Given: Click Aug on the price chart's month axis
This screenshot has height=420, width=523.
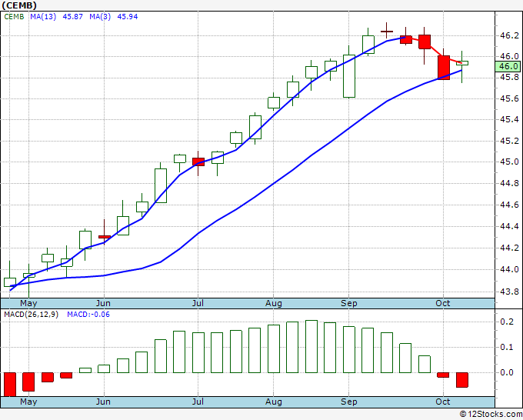Looking at the screenshot, I should (274, 303).
